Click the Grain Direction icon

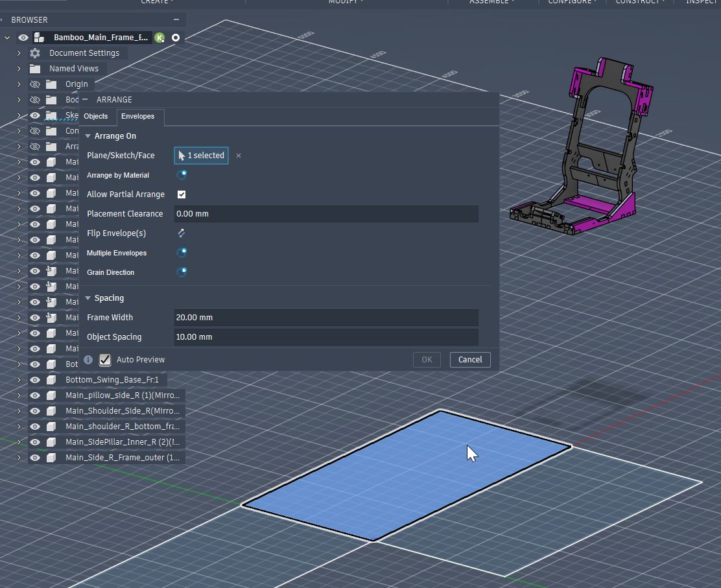(x=182, y=272)
